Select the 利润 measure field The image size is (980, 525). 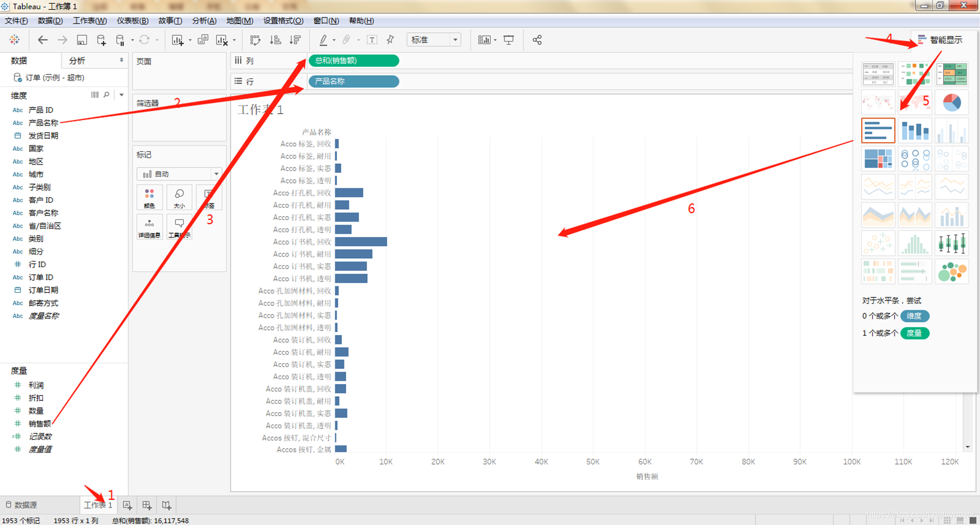[x=36, y=385]
